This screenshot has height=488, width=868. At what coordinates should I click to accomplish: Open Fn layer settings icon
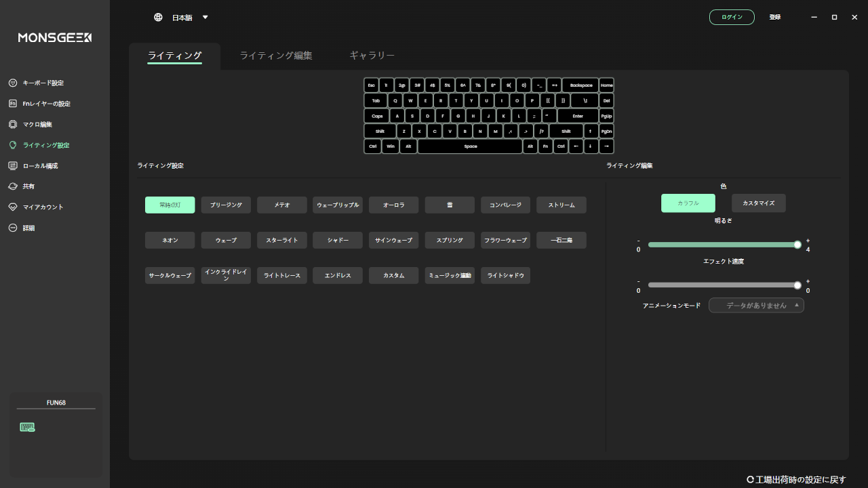[x=13, y=104]
